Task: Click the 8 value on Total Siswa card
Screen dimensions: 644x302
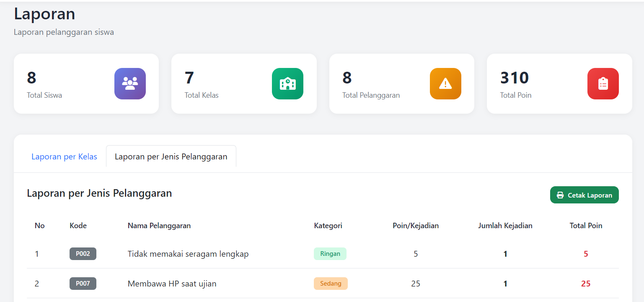Action: (x=32, y=78)
